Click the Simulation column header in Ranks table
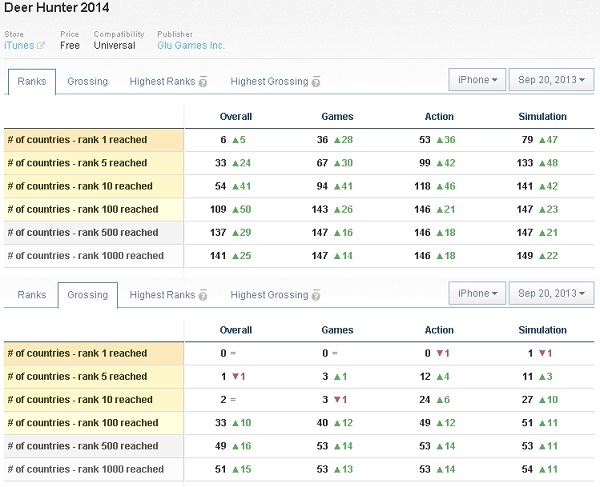The image size is (600, 487). pos(542,116)
